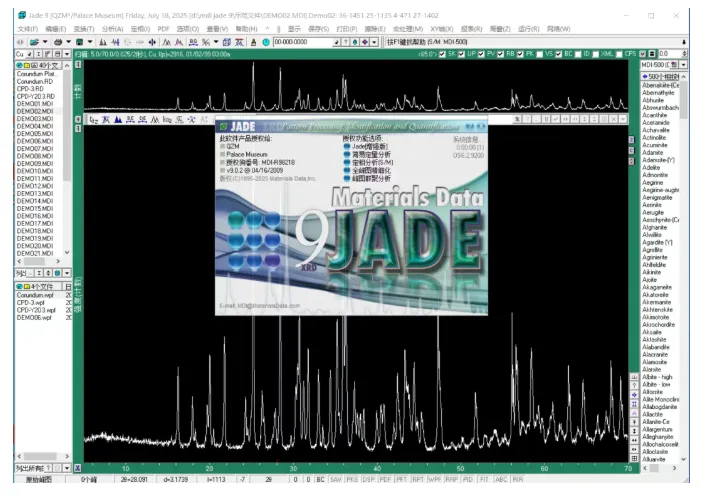Screen dimensions: 707x495
Task: Select DEMO05.MDI in the file list
Action: click(x=35, y=133)
